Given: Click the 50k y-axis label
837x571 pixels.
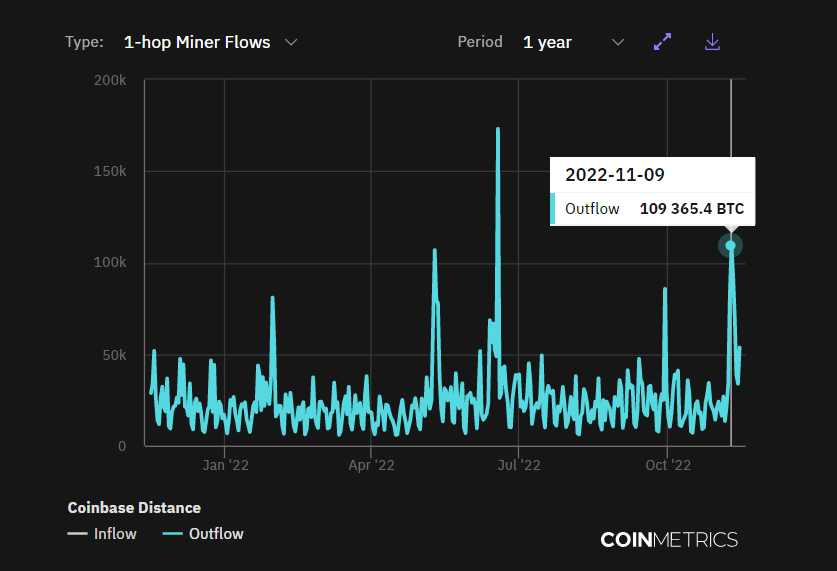Looking at the screenshot, I should point(114,355).
